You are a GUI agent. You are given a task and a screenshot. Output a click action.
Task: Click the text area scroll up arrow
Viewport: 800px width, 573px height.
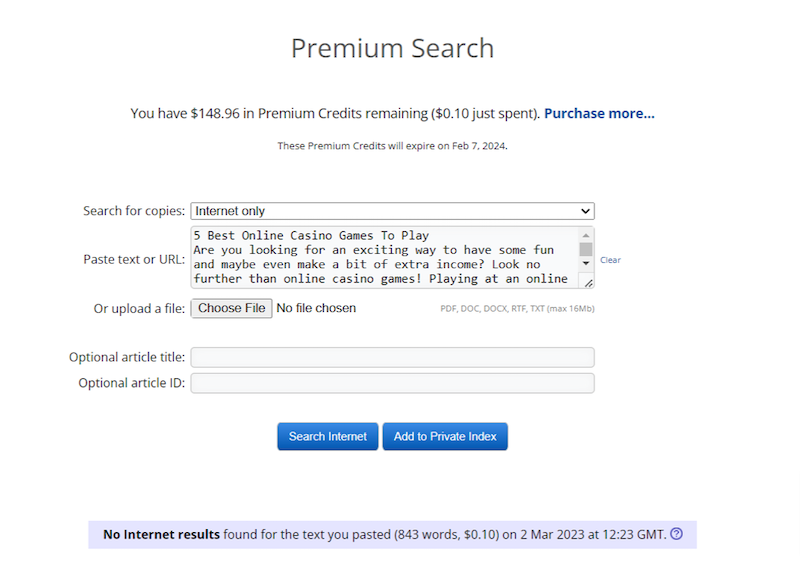pyautogui.click(x=586, y=236)
